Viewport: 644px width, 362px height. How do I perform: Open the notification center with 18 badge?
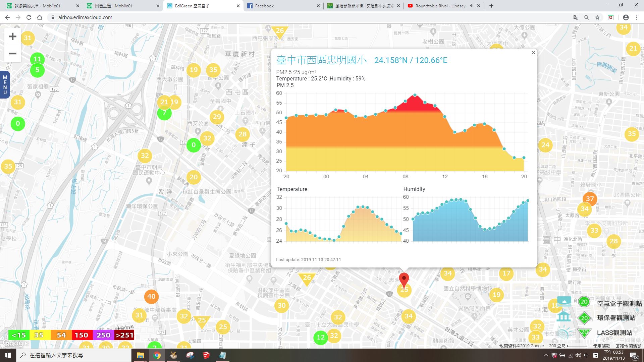coord(634,356)
